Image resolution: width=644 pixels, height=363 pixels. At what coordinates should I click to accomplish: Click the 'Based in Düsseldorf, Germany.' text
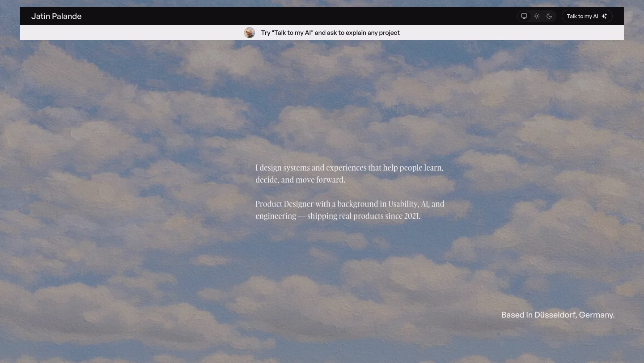(558, 315)
